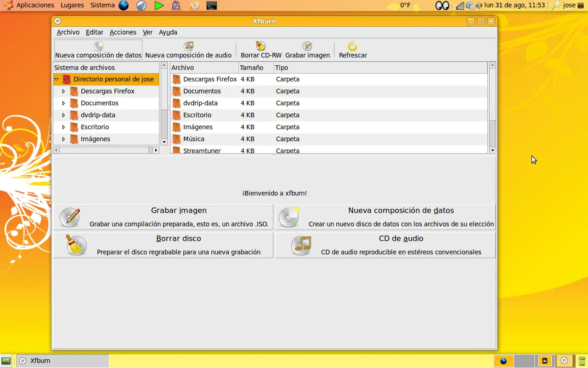Select Streamtuner row in file list
The height and width of the screenshot is (368, 588).
coord(329,149)
